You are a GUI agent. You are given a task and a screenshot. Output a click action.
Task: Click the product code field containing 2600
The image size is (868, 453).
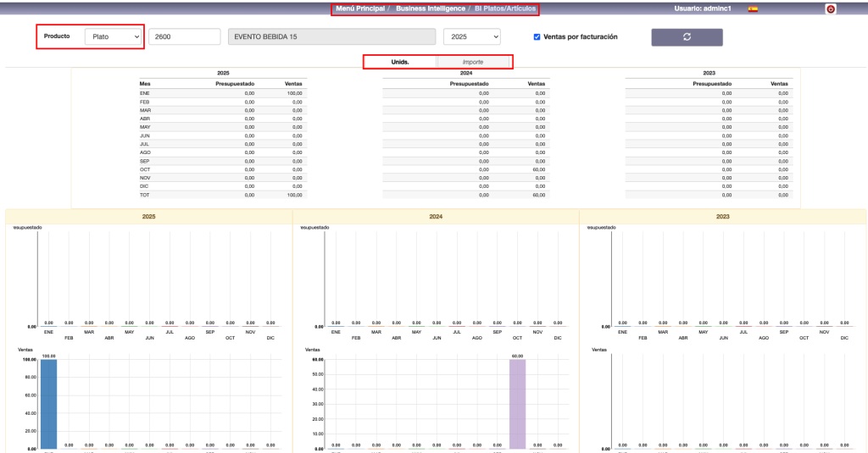[184, 37]
